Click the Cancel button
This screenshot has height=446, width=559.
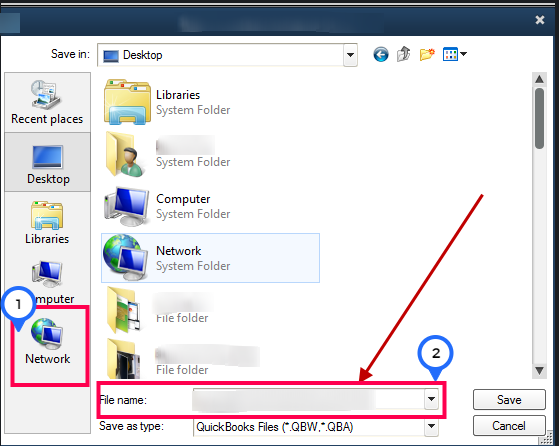(509, 426)
